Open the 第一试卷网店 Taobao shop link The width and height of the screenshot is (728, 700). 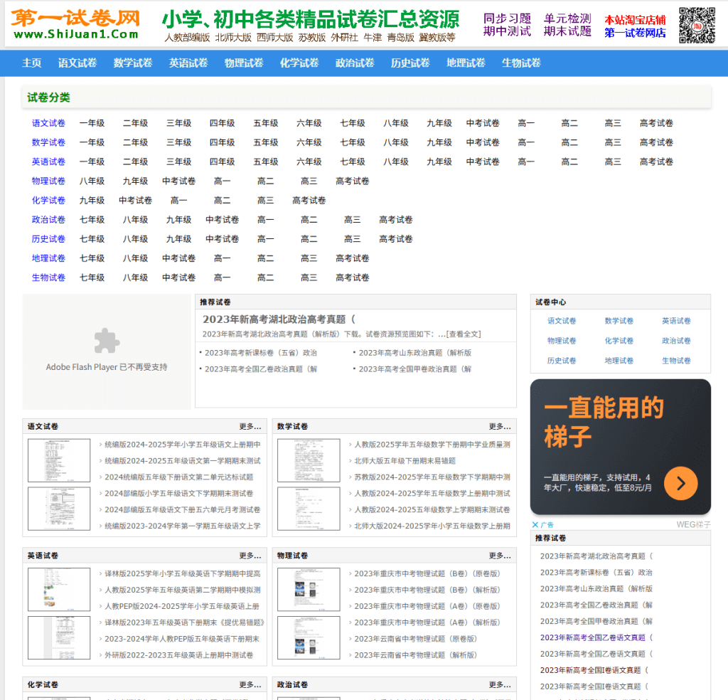point(635,33)
